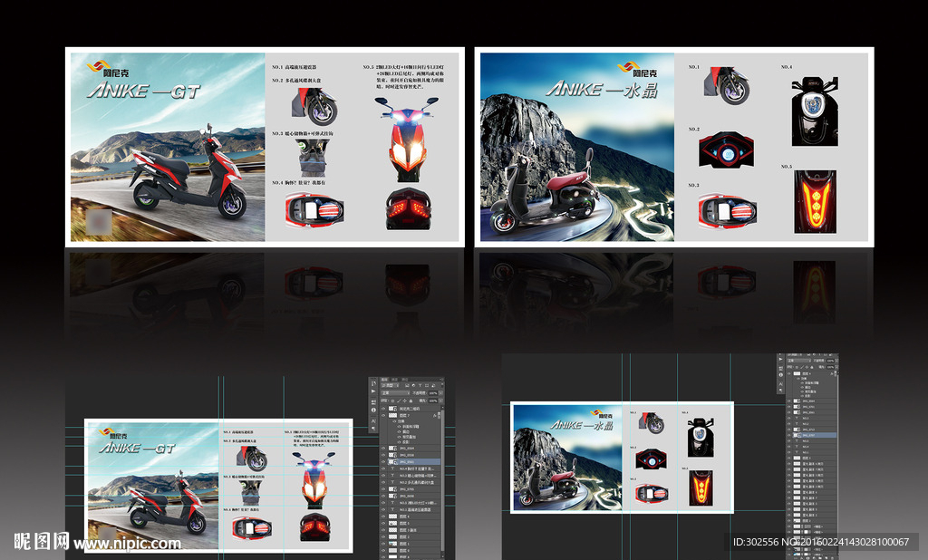Open the Actions play icon beside GT layers panel
Viewport: 928px width, 560px height.
(373, 391)
